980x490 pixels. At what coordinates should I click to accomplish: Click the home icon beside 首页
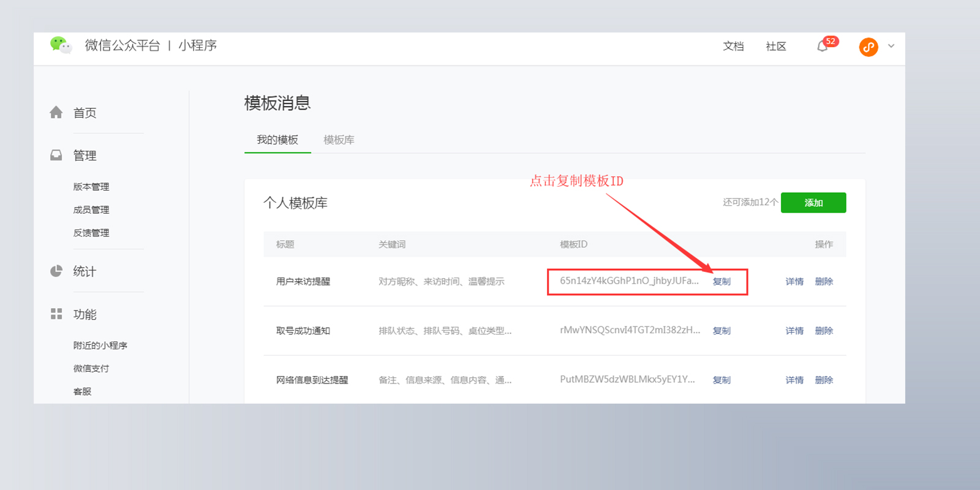tap(56, 112)
